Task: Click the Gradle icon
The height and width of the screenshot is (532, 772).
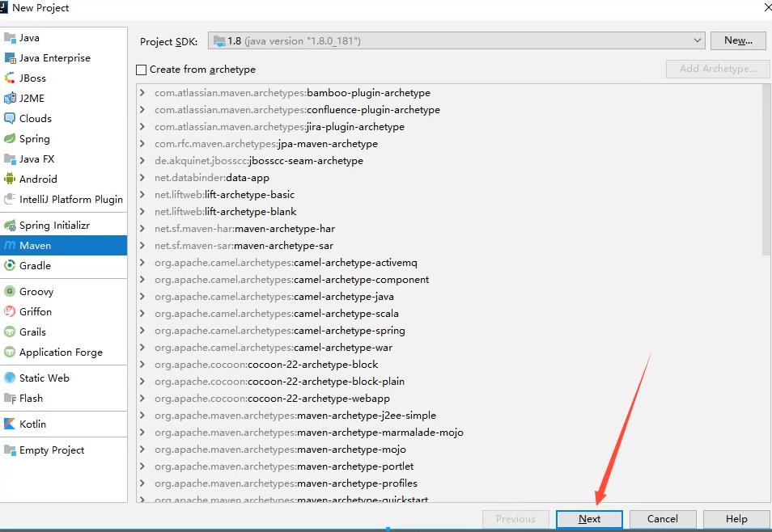Action: pos(10,266)
